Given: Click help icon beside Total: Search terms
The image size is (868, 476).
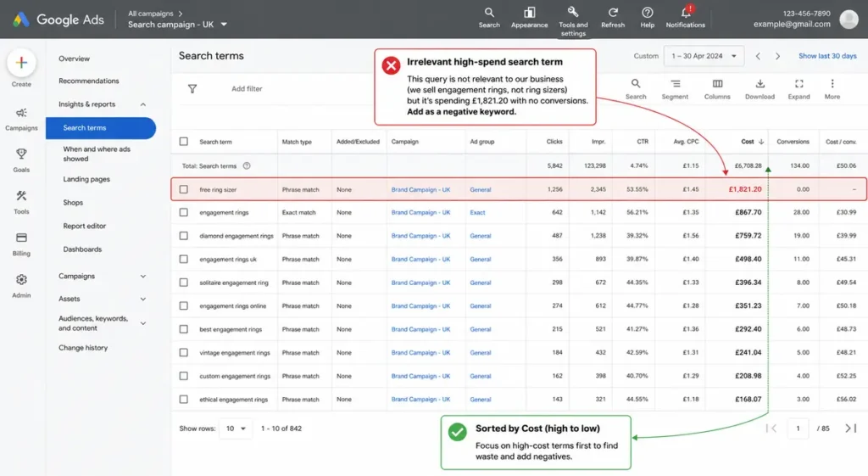Looking at the screenshot, I should pos(247,165).
